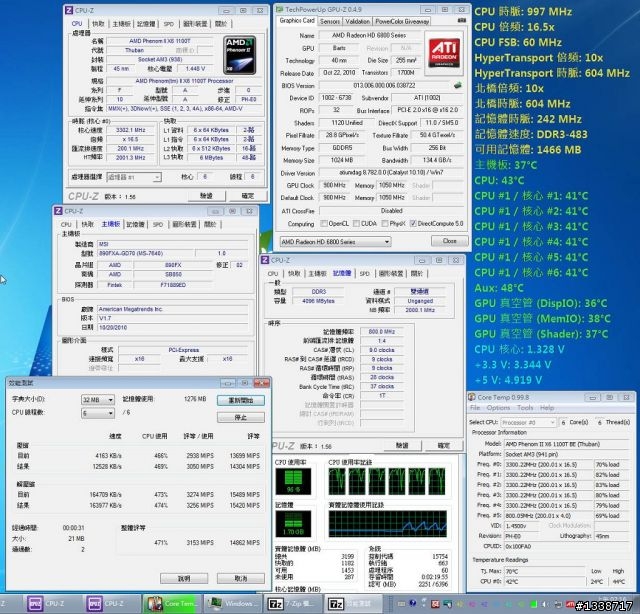Open the CPU thread count dropdown in 7-Zip
The image size is (640, 614).
98,413
